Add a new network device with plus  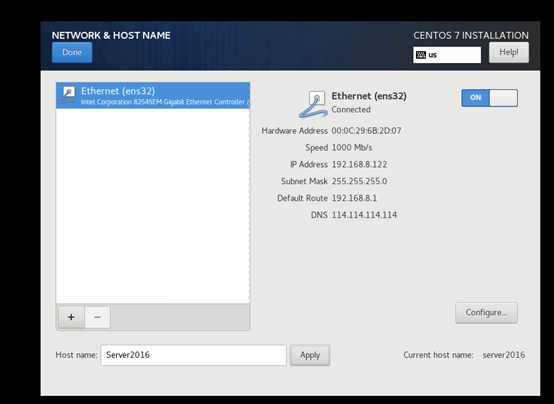71,317
